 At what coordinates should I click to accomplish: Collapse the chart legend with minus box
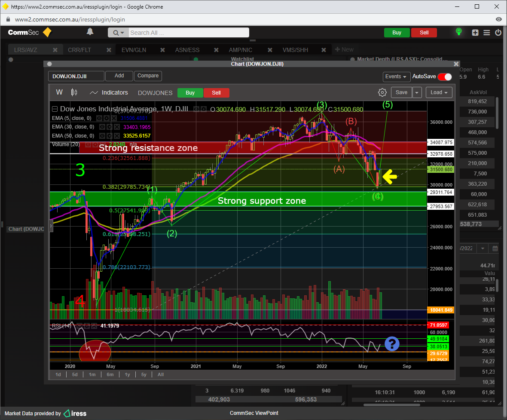55,109
